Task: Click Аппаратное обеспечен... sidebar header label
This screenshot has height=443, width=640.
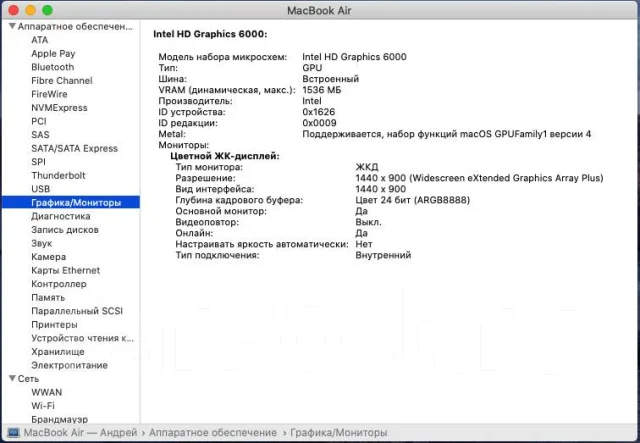Action: [x=75, y=27]
